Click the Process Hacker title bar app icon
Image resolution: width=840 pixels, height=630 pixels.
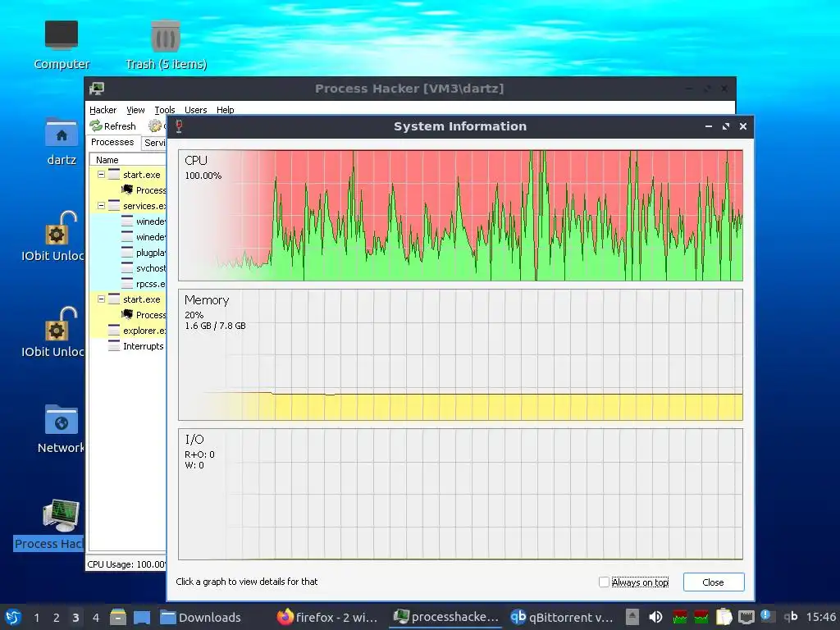[97, 89]
